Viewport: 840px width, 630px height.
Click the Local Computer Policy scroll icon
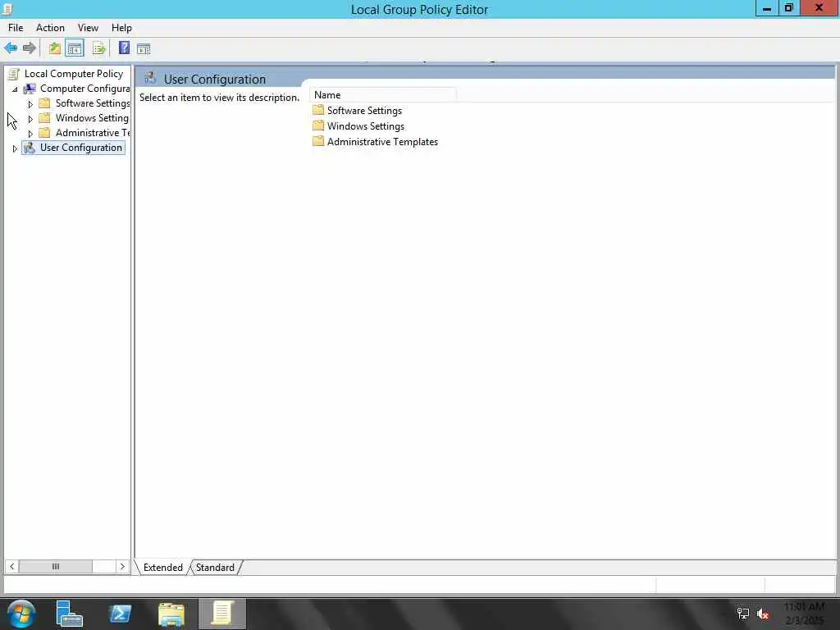tap(14, 74)
